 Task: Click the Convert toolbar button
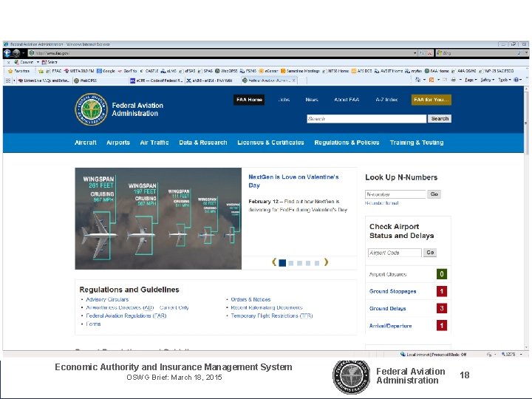24,62
